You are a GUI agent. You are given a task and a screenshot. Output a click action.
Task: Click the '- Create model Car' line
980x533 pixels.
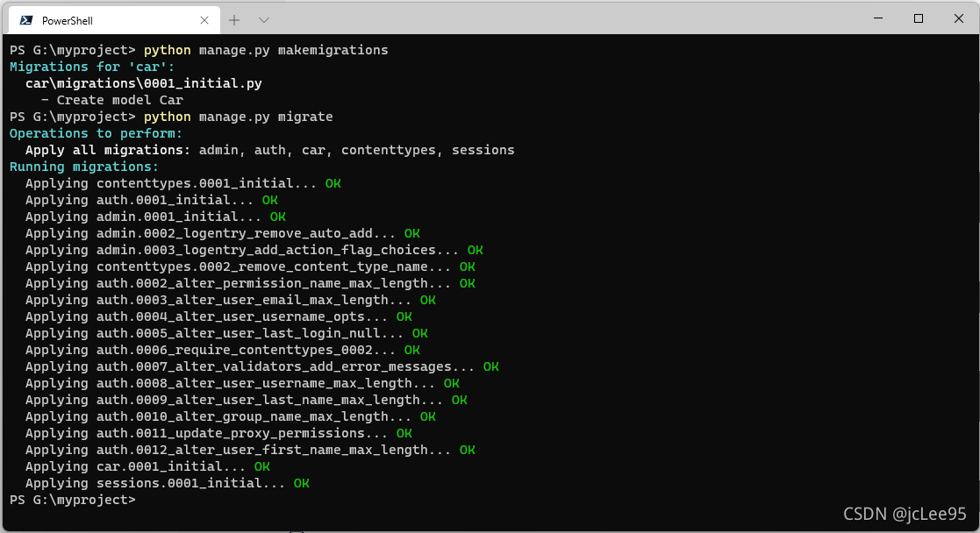(112, 100)
